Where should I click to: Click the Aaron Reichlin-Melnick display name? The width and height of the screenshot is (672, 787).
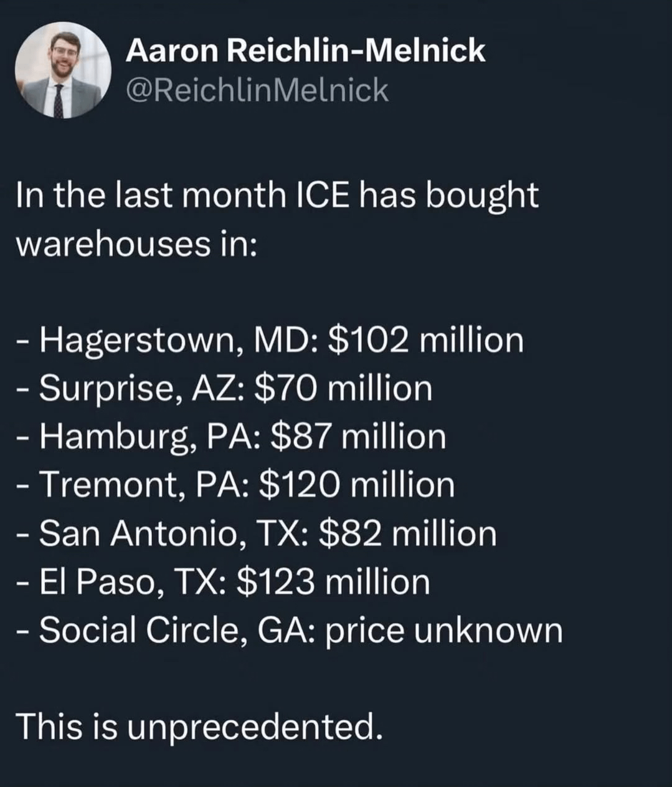305,50
